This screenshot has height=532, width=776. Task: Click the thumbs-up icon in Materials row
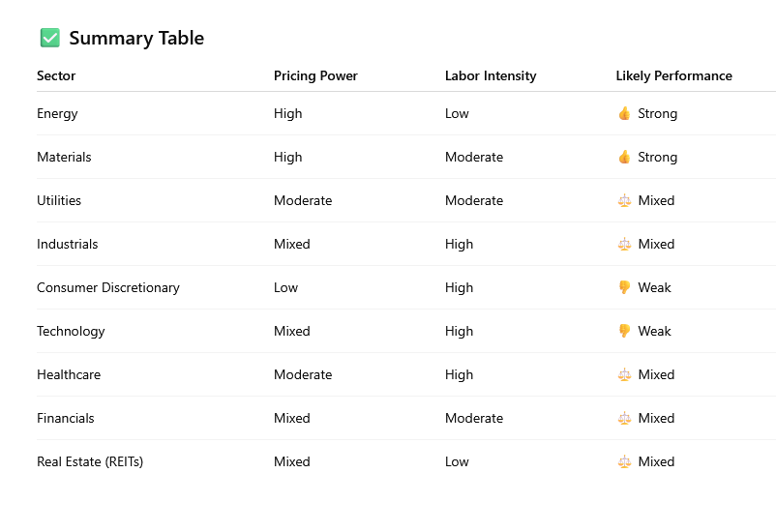(x=624, y=157)
